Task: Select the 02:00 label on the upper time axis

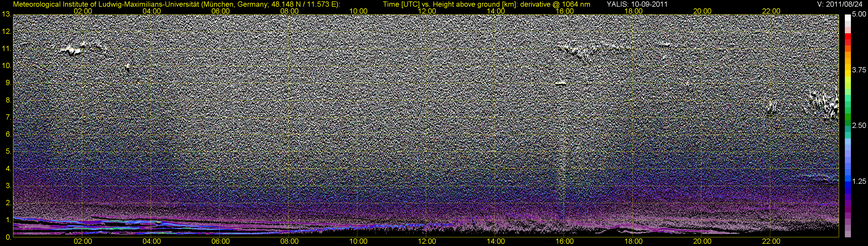Action: 83,11
